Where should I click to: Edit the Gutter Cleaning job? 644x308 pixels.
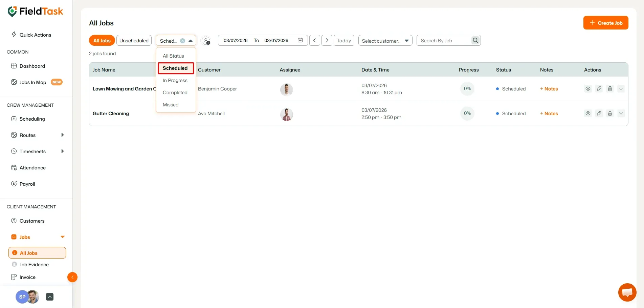599,113
